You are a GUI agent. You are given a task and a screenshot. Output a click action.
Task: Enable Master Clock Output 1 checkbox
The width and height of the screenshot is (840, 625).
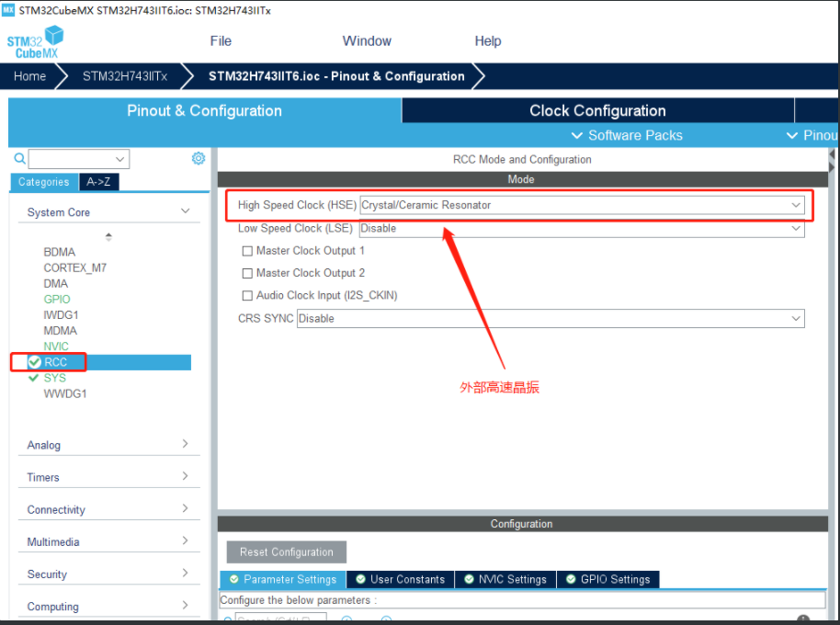pos(247,251)
